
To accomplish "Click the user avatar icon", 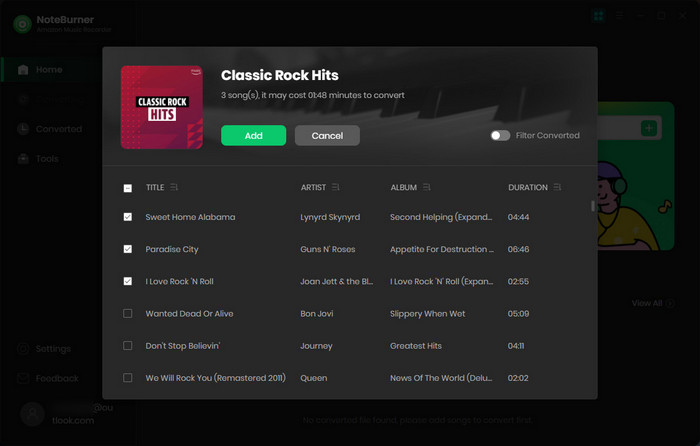I will click(x=33, y=414).
